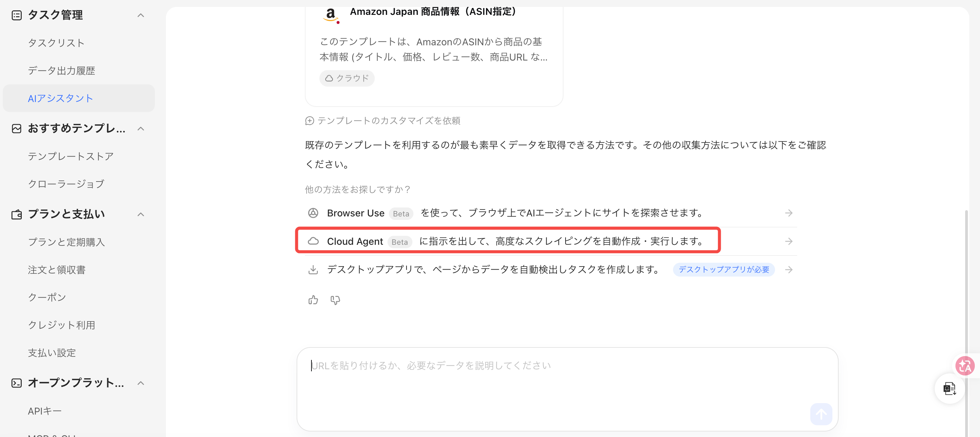Open APIキー in the sidebar
This screenshot has height=437, width=980.
pos(45,411)
